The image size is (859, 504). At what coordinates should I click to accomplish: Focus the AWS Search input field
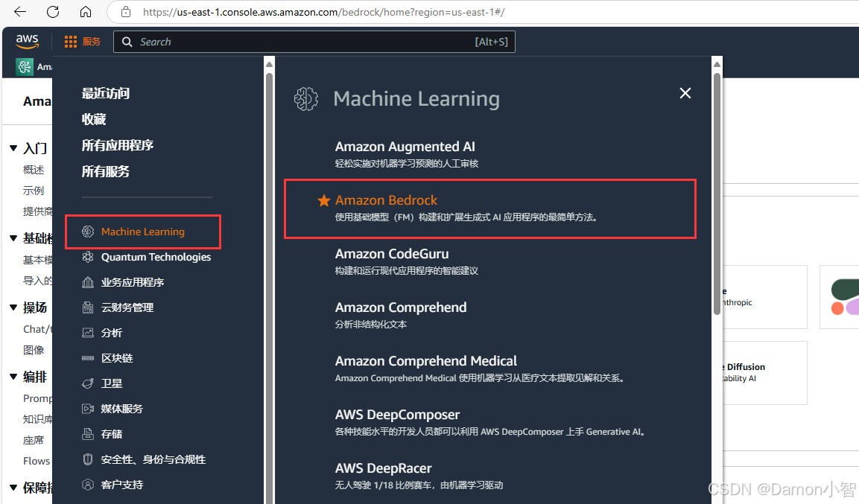coord(314,42)
